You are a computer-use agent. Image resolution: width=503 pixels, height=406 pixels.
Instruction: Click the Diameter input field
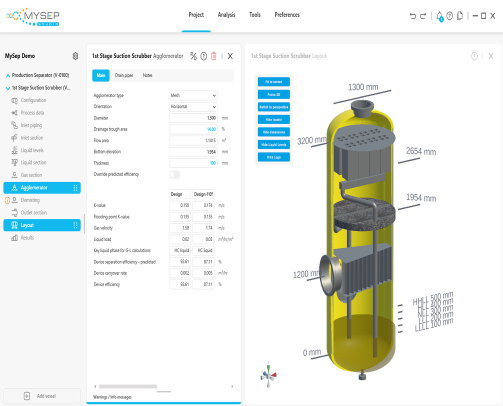click(x=193, y=118)
